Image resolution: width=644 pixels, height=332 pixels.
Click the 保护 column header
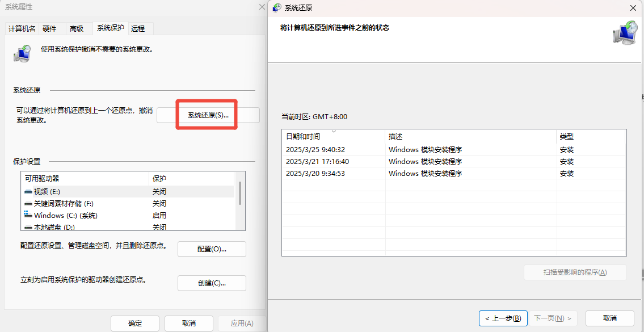tap(191, 179)
